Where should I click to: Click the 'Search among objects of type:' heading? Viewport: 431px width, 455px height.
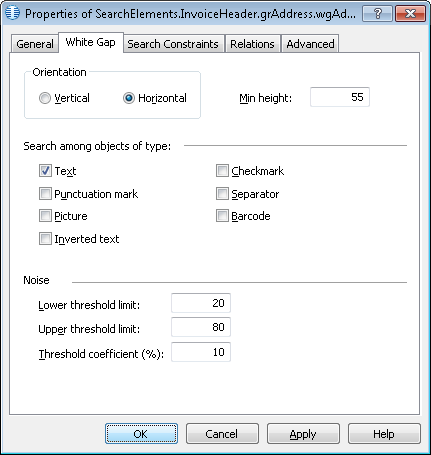click(97, 146)
